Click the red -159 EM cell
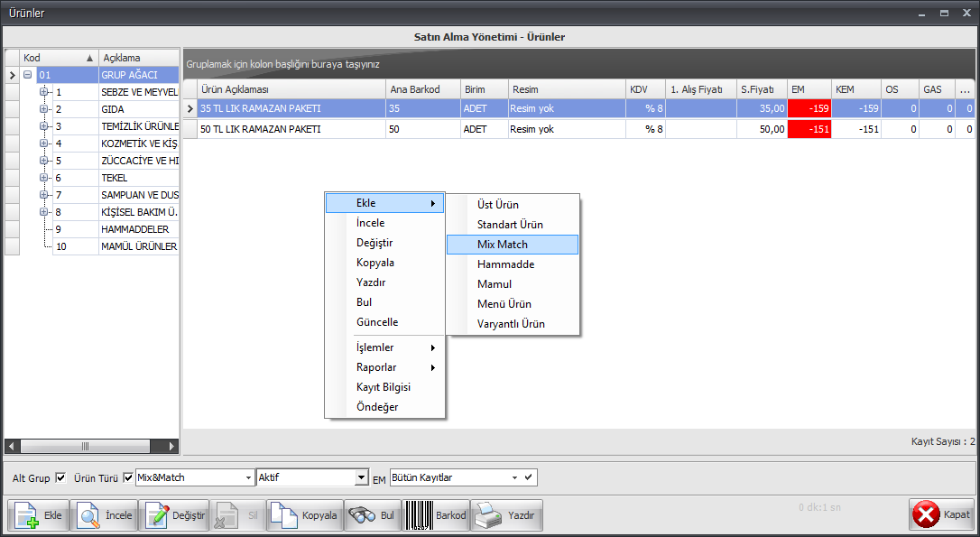 [809, 109]
